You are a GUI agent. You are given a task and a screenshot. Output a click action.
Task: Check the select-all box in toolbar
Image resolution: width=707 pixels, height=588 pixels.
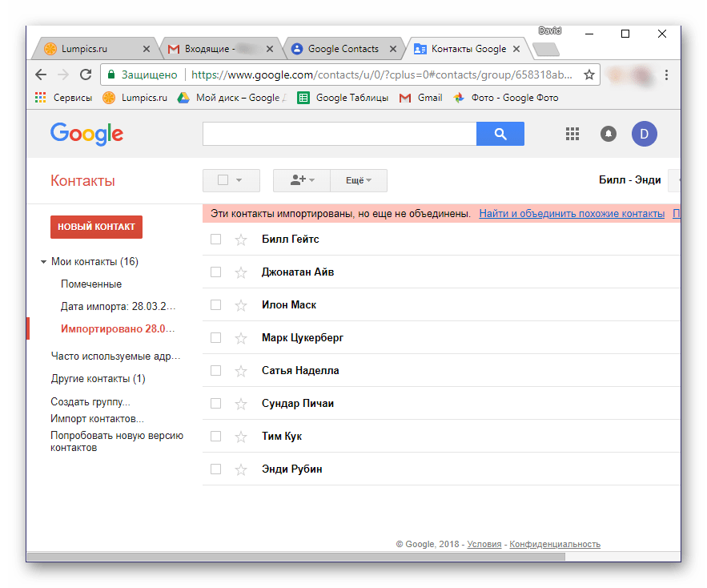223,180
